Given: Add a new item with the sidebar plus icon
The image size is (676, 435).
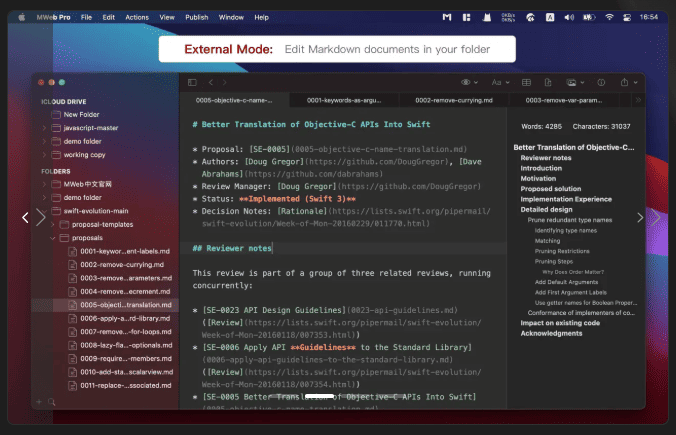Looking at the screenshot, I should [39, 402].
